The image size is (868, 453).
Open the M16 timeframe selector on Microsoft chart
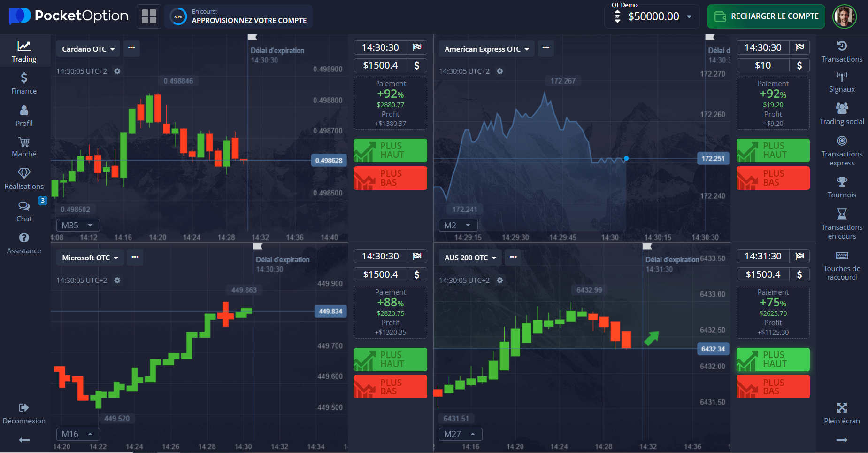(x=77, y=434)
